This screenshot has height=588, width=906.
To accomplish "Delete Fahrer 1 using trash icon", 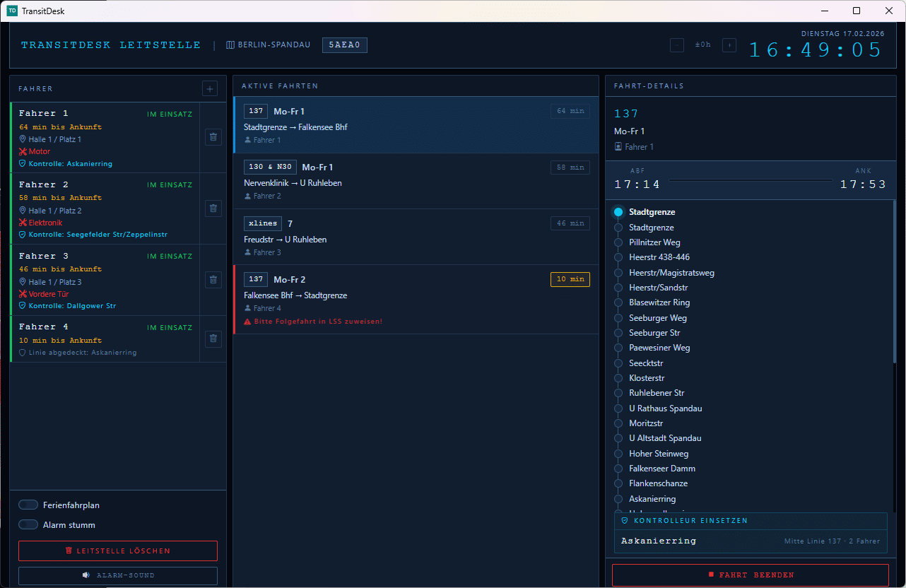I will tap(213, 137).
